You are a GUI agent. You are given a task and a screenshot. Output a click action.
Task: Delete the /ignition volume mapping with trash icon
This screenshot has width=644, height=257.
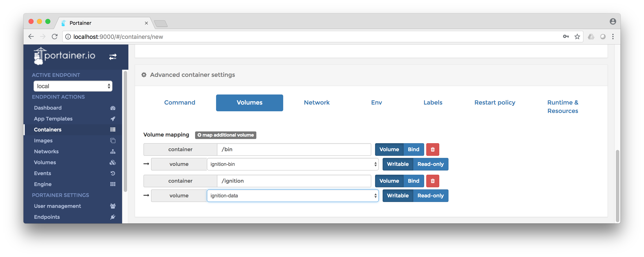(433, 181)
